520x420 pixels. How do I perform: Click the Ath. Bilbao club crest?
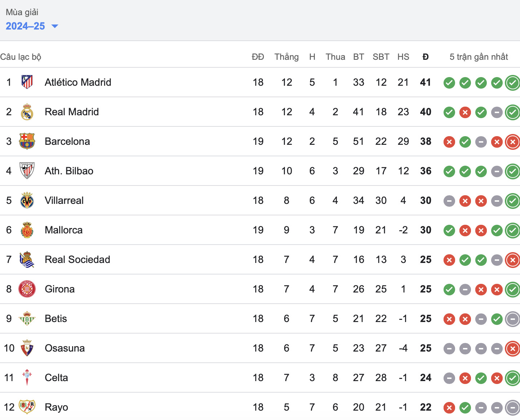tap(27, 171)
